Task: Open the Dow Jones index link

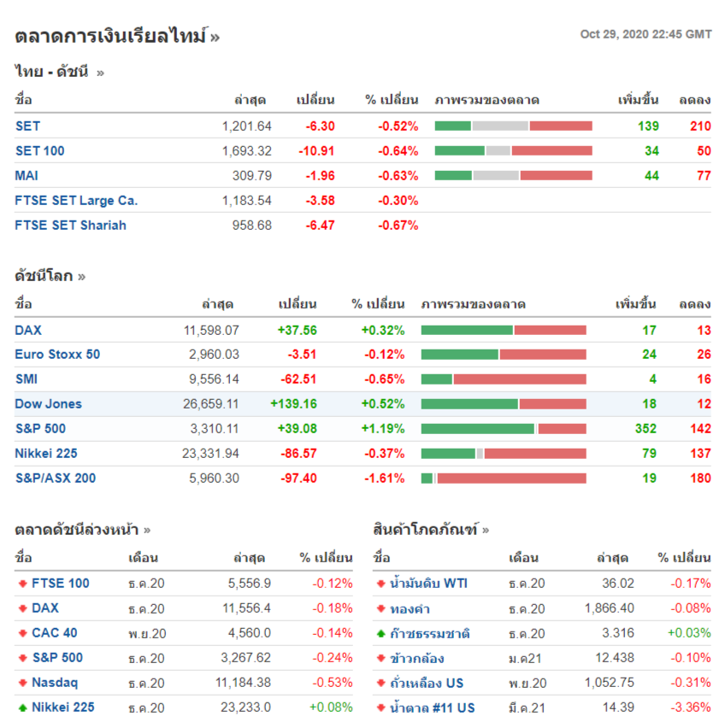Action: click(48, 404)
